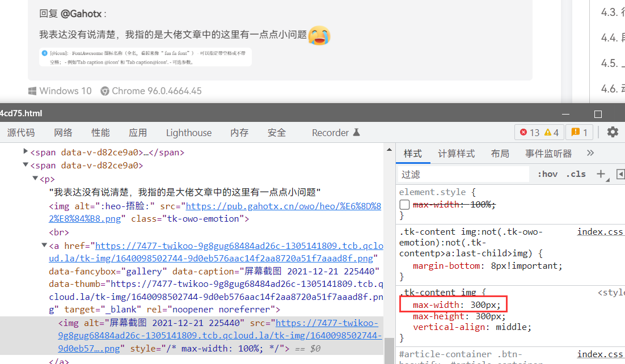Toggle element states with :hov
Image resolution: width=625 pixels, height=364 pixels.
(547, 173)
